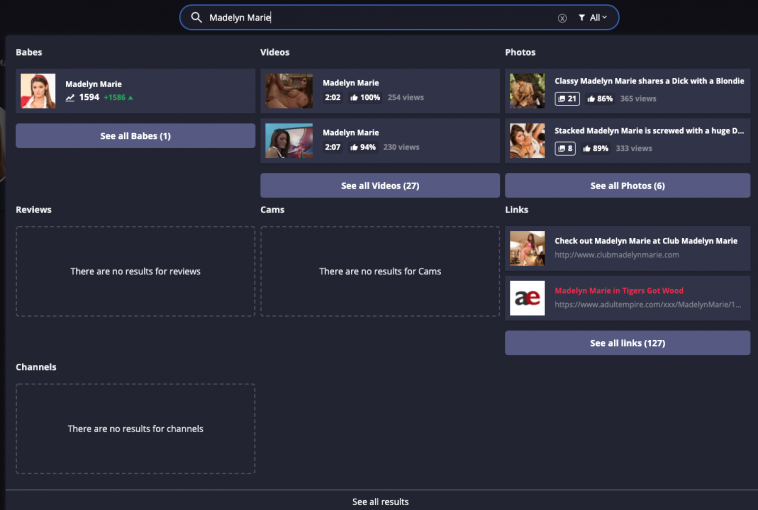
Task: Click the rank trend icon beside 1594
Action: [x=70, y=98]
